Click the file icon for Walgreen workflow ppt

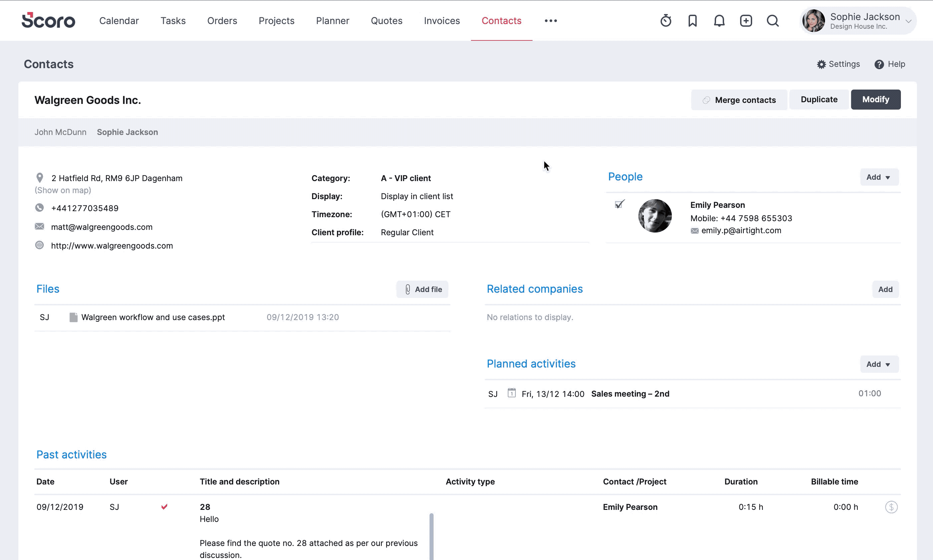(74, 317)
